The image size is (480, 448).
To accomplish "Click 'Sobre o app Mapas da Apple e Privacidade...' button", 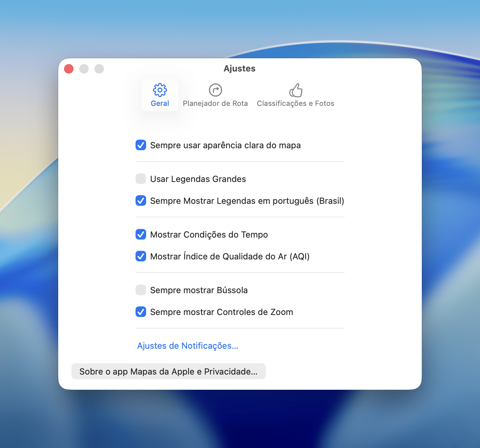I will coord(168,372).
